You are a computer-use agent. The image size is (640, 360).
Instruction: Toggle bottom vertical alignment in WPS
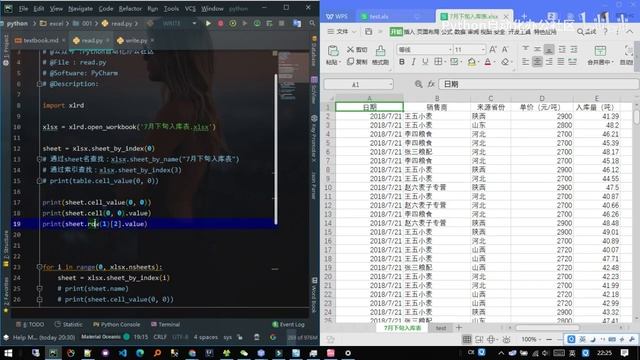(x=549, y=49)
